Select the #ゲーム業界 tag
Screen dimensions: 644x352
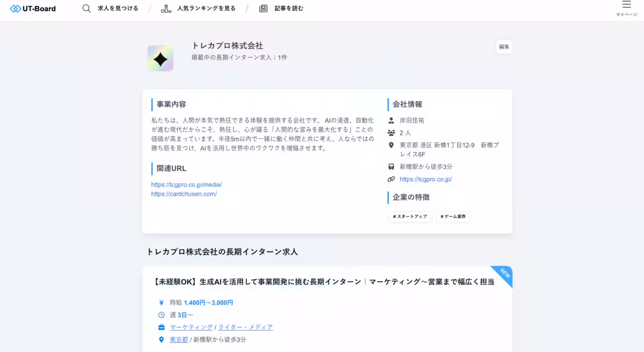[x=453, y=217]
